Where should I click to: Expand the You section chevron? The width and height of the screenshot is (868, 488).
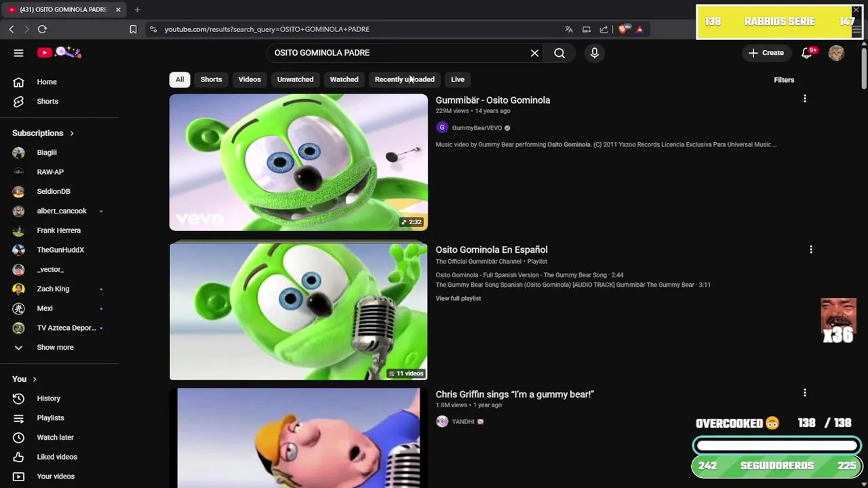(35, 380)
